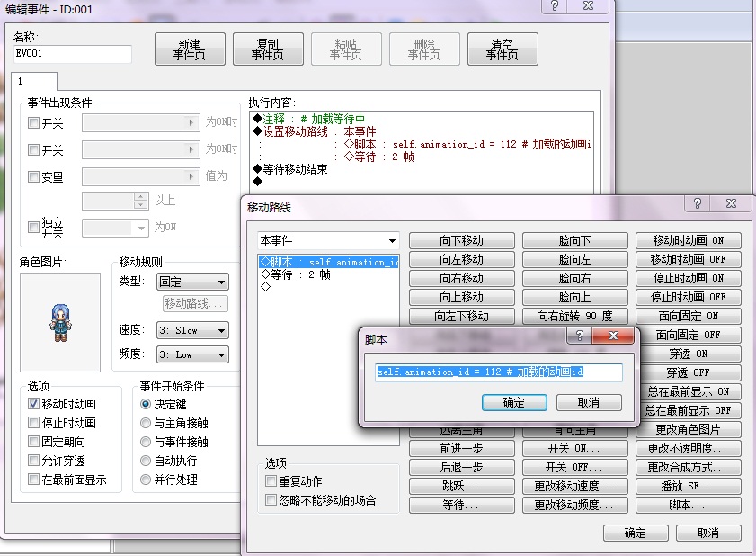The image size is (756, 556).
Task: Click 新建事件页 button
Action: 190,49
